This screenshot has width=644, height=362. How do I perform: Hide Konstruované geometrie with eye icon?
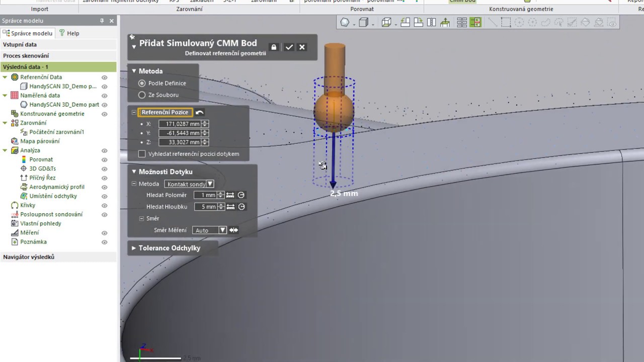pyautogui.click(x=105, y=114)
